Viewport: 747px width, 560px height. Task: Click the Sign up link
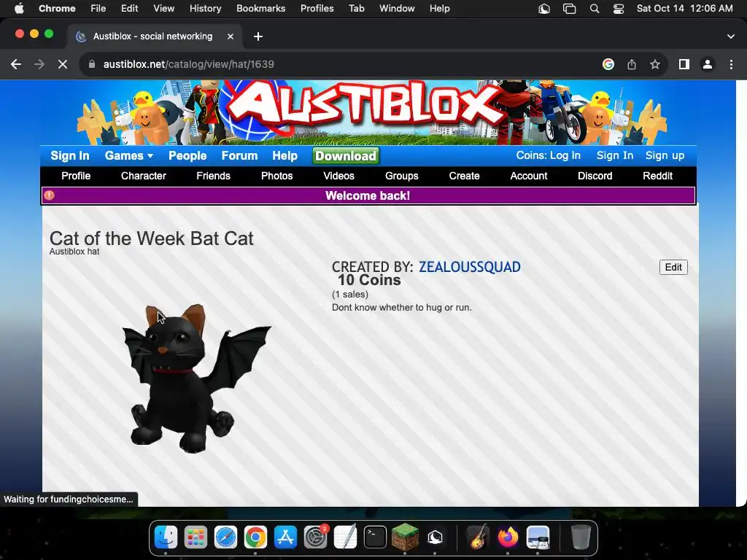pos(665,155)
